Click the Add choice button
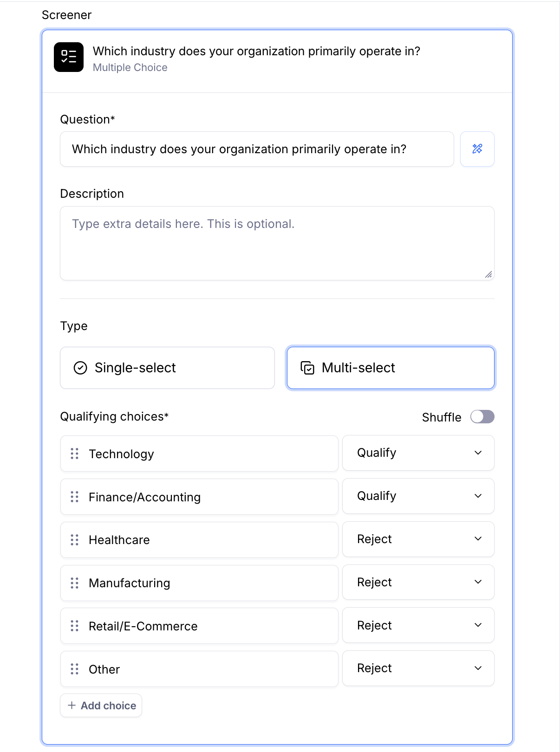Viewport: 560px width, 752px height. (101, 706)
